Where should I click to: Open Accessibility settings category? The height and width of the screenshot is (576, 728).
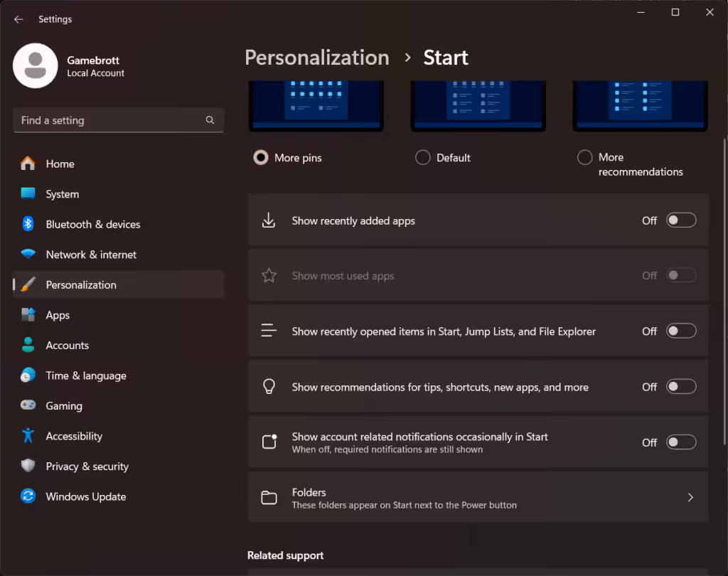119,435
